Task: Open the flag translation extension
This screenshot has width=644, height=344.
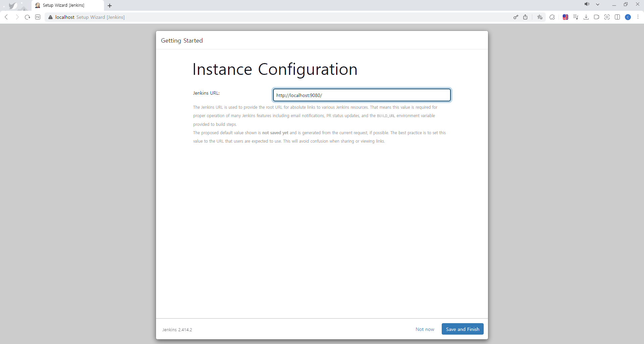Action: (x=566, y=17)
